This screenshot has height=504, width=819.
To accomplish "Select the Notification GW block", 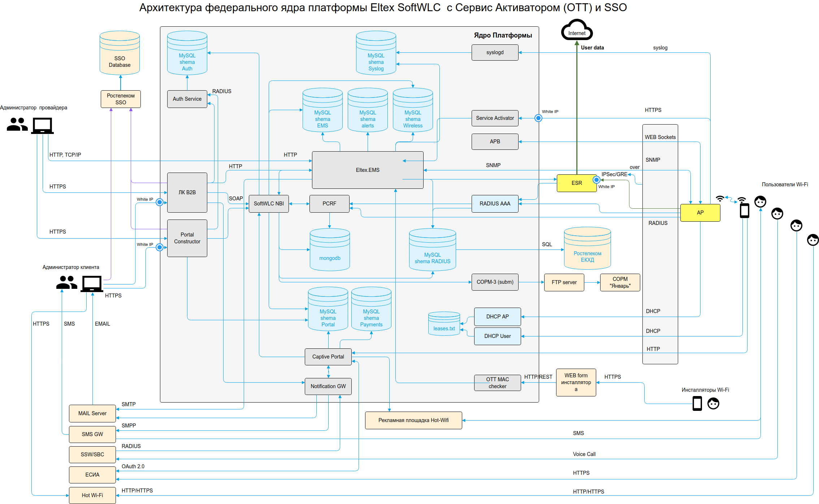I will (x=328, y=386).
